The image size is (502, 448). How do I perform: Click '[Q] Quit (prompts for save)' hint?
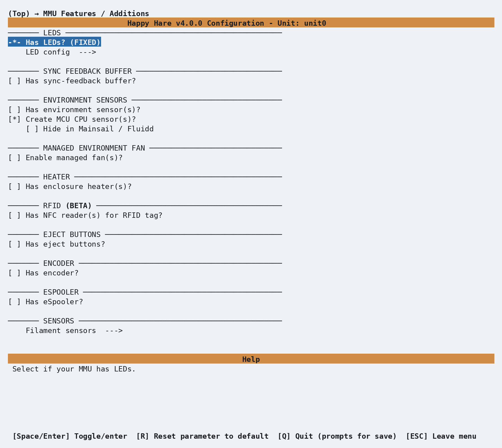337,436
